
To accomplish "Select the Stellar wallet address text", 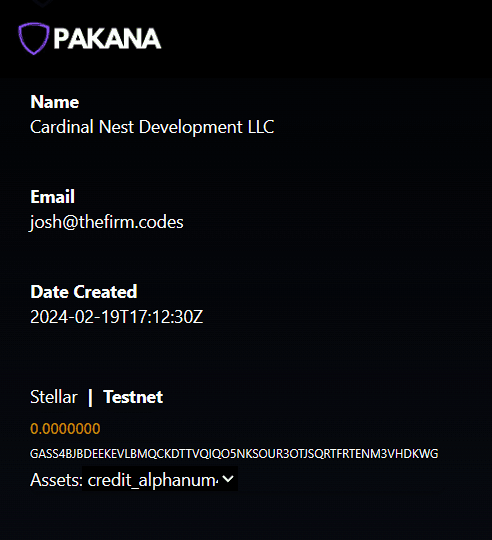I will [234, 454].
